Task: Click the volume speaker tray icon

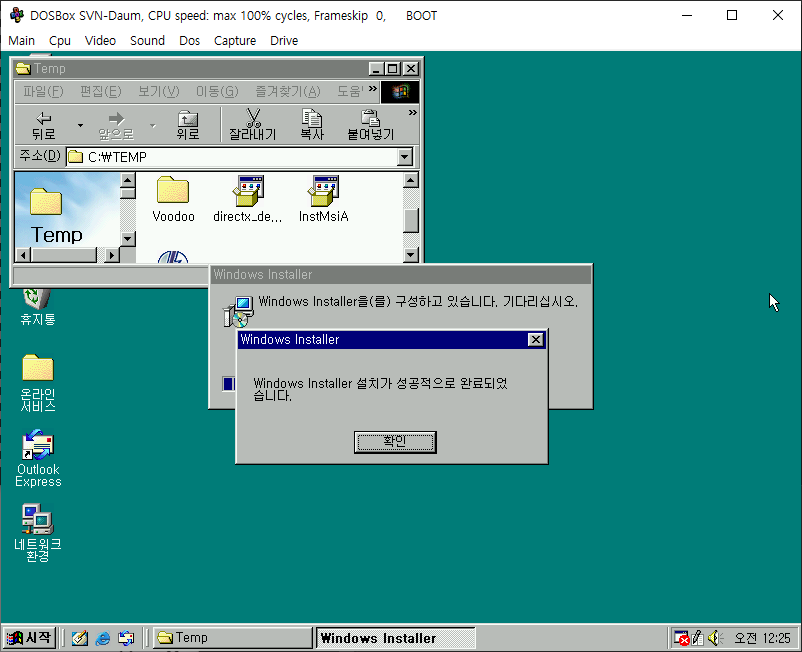Action: tap(714, 638)
